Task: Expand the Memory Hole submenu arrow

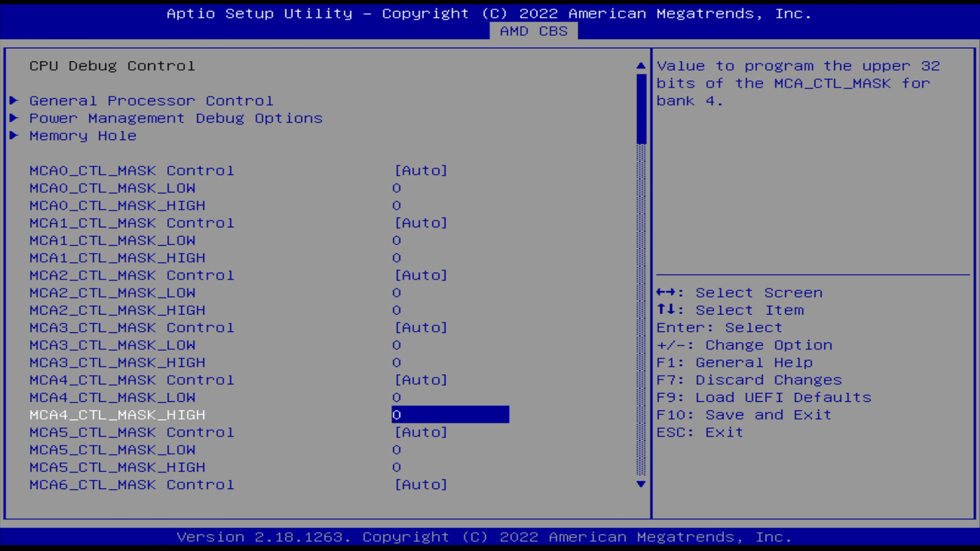Action: 14,135
